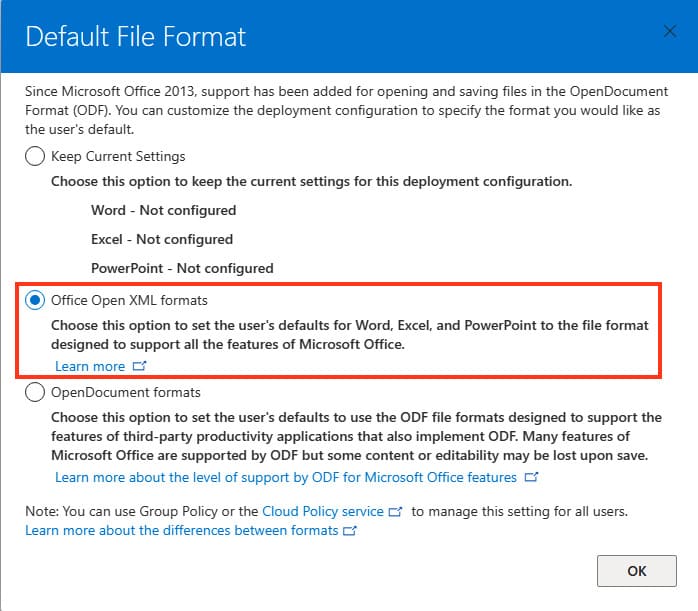Select the Keep Current Settings option
698x611 pixels.
tap(35, 156)
